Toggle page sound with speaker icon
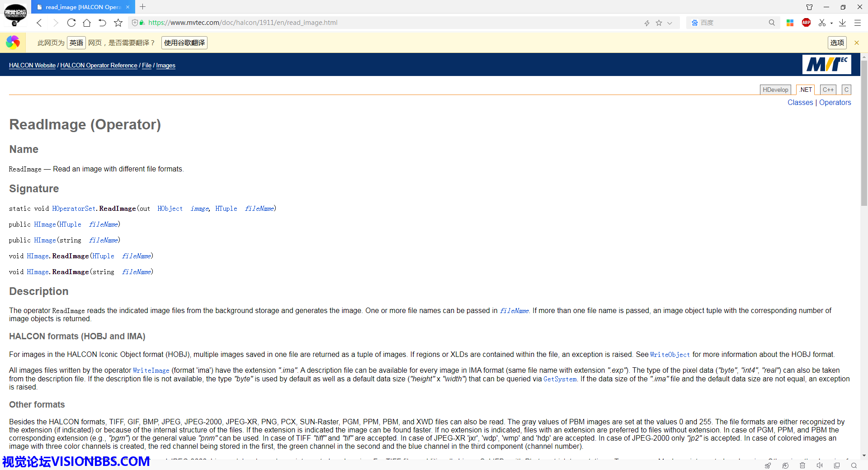 click(820, 465)
